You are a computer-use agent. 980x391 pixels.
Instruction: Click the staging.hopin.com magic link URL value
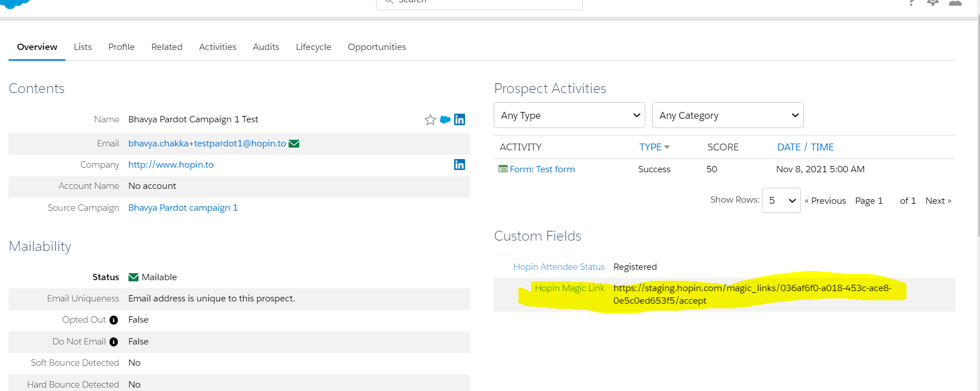coord(753,295)
